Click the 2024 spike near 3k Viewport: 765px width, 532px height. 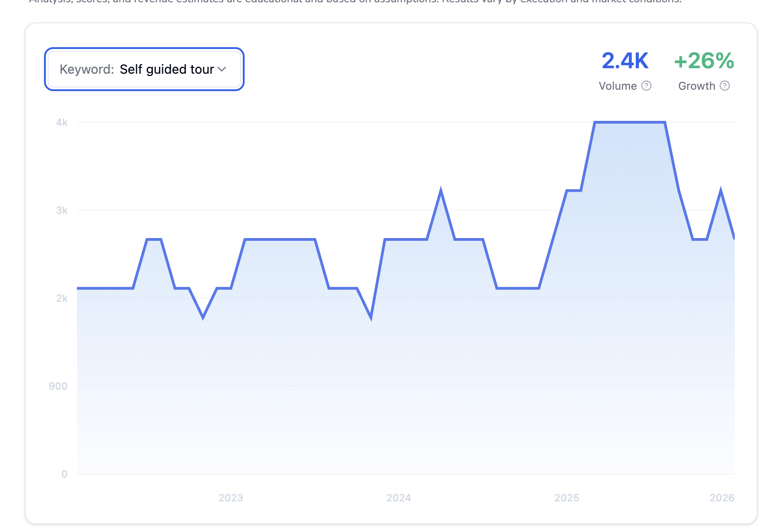tap(441, 191)
